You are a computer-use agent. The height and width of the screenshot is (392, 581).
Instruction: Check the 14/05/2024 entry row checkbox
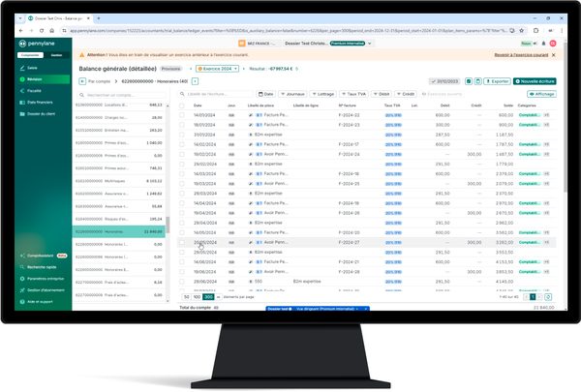pyautogui.click(x=182, y=232)
